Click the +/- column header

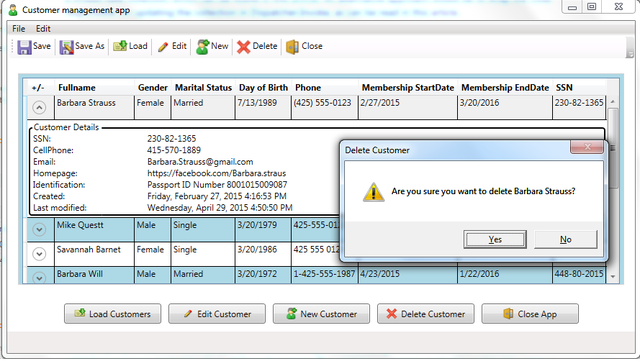click(38, 87)
